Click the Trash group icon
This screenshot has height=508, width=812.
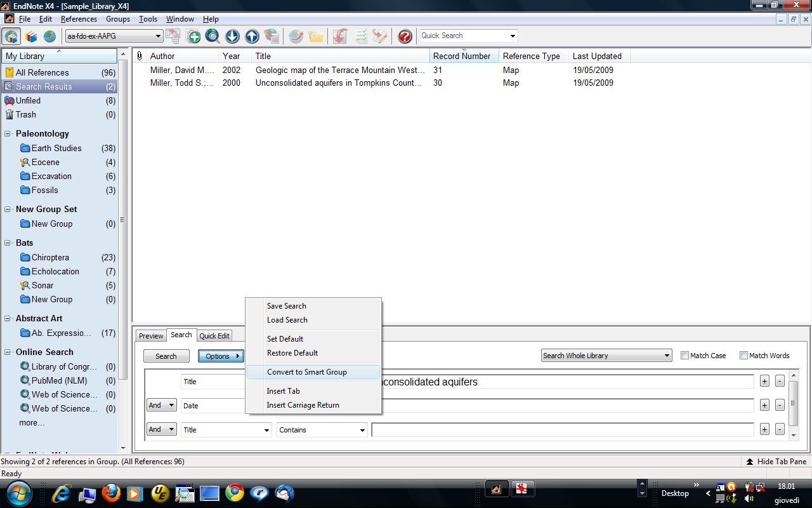9,114
